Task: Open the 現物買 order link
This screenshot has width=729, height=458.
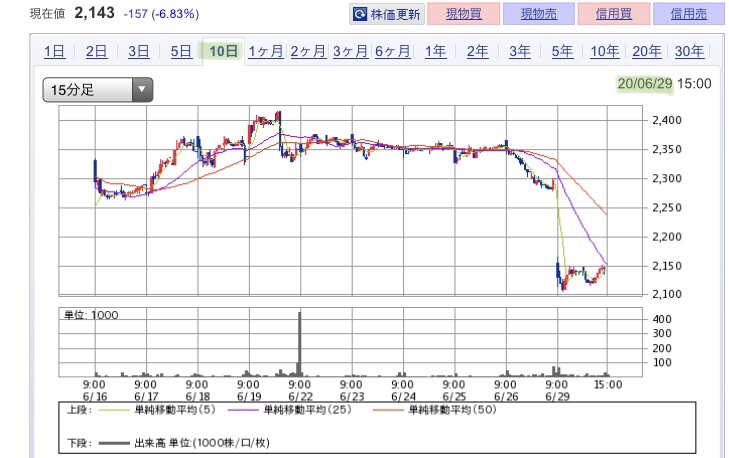Action: 464,14
